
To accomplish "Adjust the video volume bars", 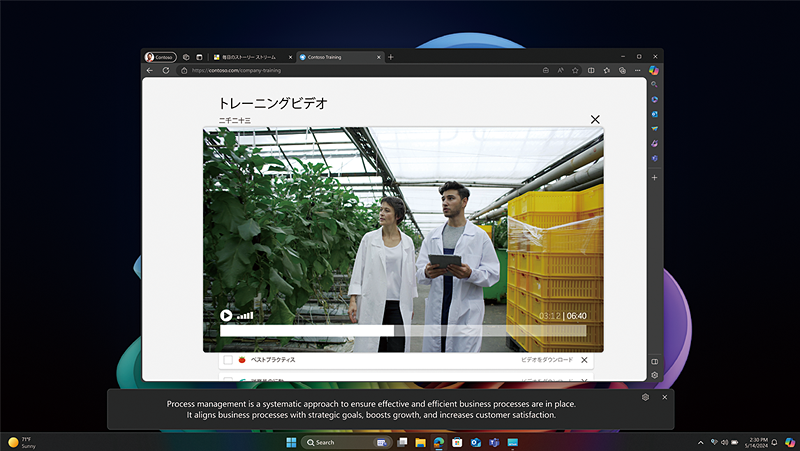I will coord(245,316).
